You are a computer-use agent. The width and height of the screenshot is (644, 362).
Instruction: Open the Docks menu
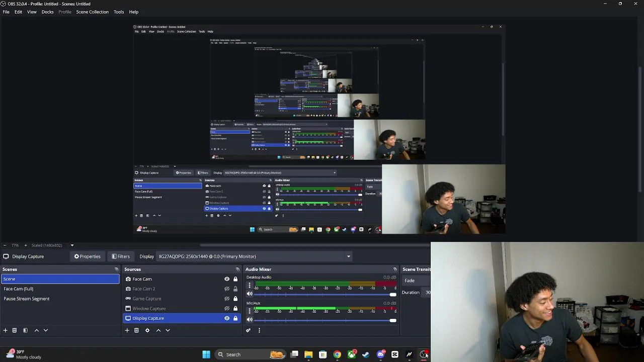pos(47,12)
